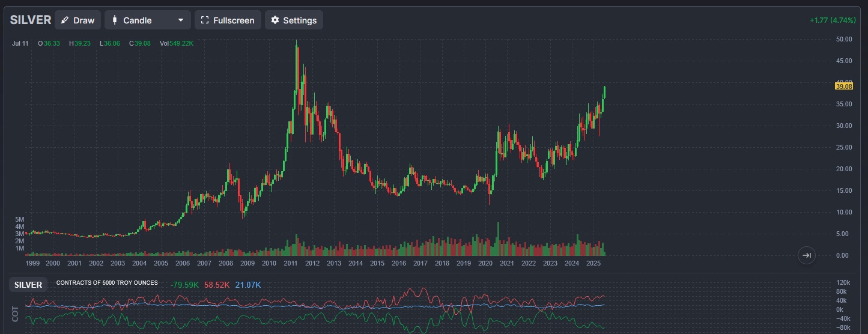
Task: Click the SILVER chart title
Action: click(x=31, y=20)
